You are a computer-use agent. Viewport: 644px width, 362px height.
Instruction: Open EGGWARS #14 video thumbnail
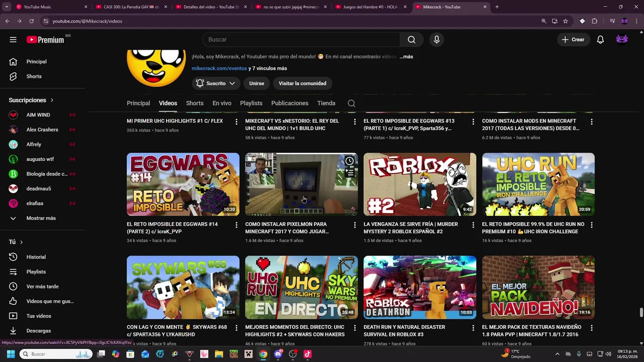point(183,185)
